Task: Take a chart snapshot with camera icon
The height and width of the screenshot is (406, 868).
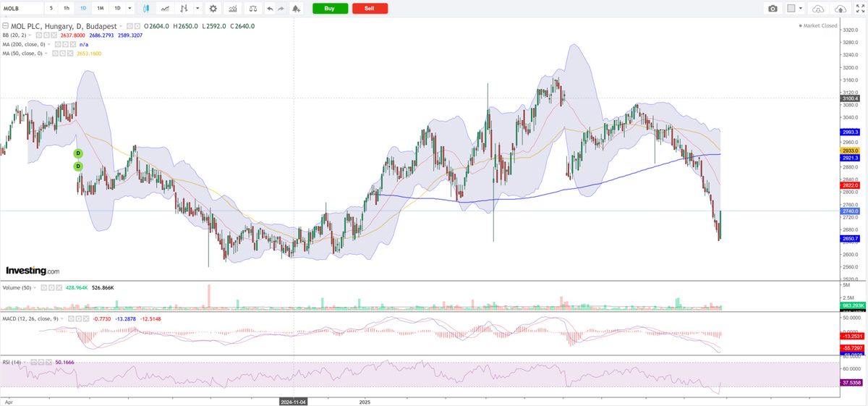Action: 773,9
